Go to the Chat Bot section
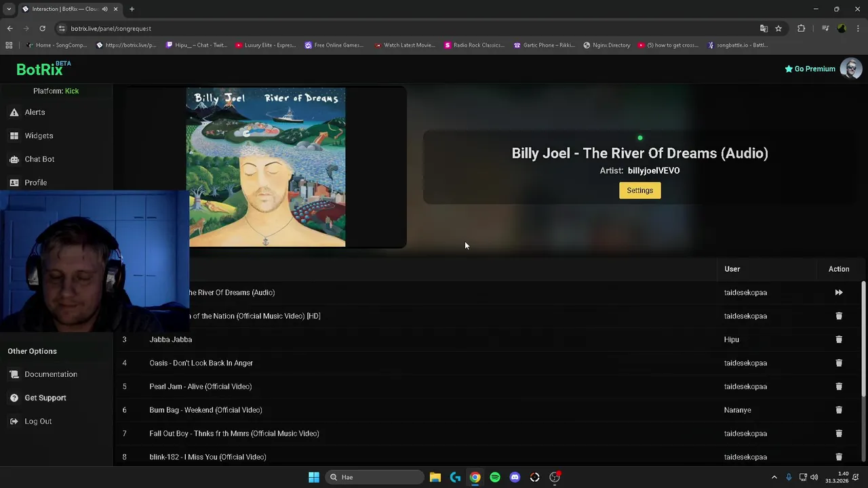This screenshot has width=868, height=488. click(x=39, y=159)
